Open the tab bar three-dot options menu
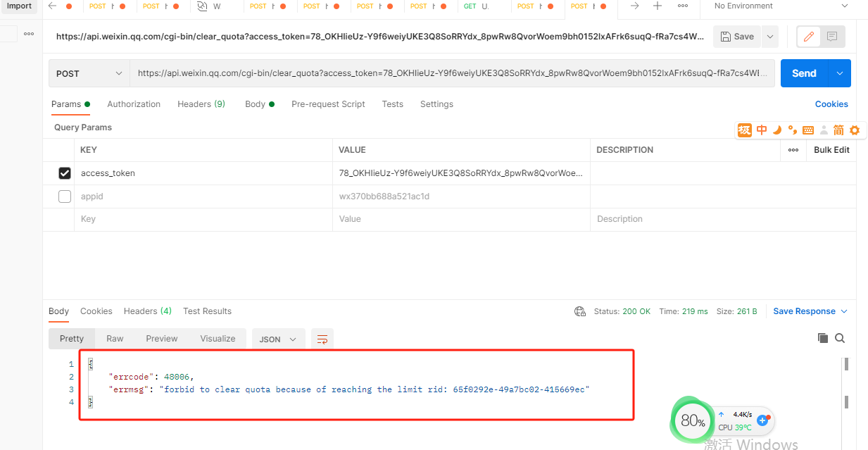The height and width of the screenshot is (450, 868). (x=683, y=6)
